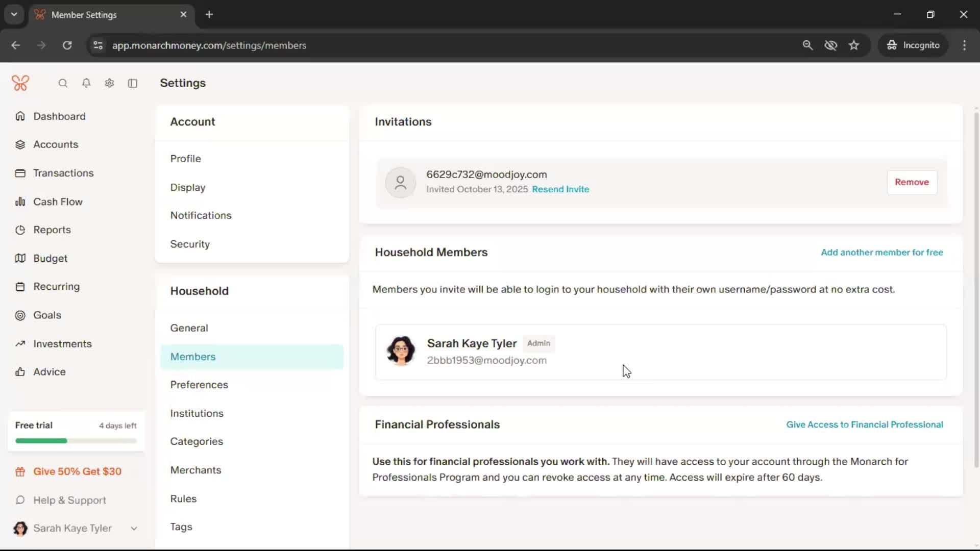Image resolution: width=980 pixels, height=551 pixels.
Task: Click the free trial progress bar
Action: tap(76, 441)
